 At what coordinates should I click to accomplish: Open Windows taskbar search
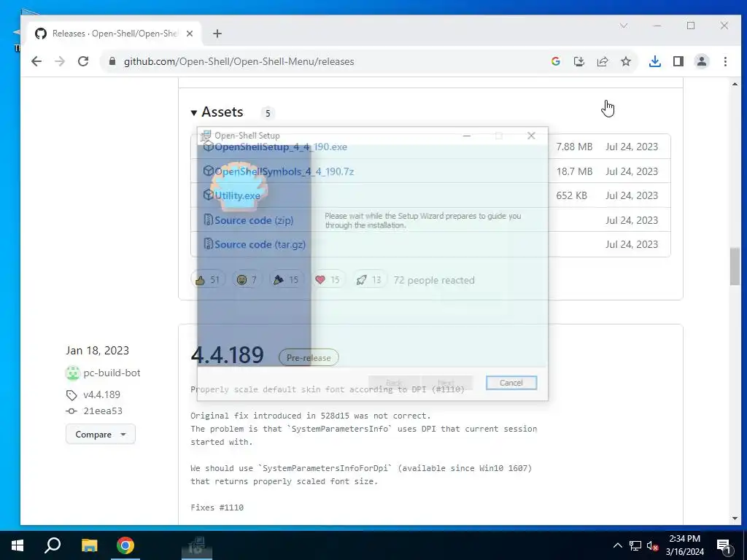click(53, 545)
